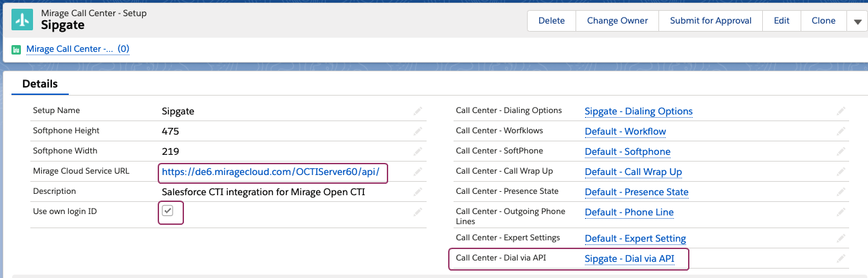This screenshot has width=868, height=278.
Task: Click the Softphone Height field label
Action: (x=67, y=131)
